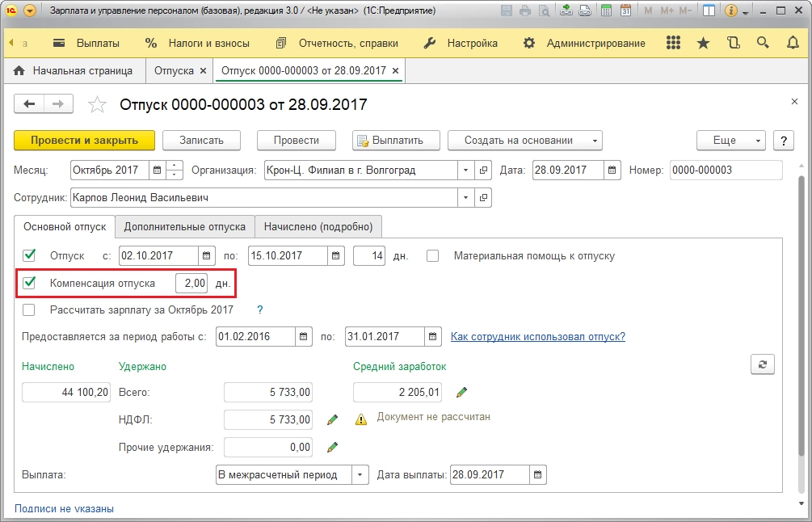Image resolution: width=812 pixels, height=522 pixels.
Task: Click the M memory button
Action: click(x=648, y=11)
